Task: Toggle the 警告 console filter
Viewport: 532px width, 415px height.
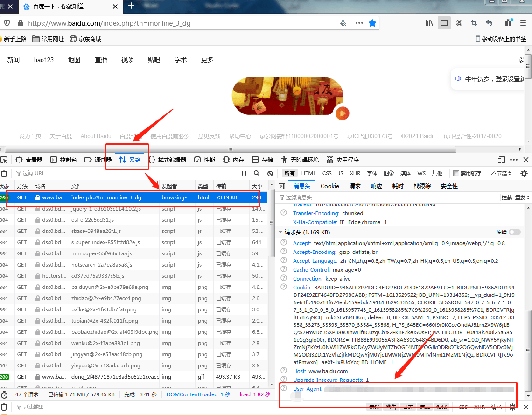Action: pyautogui.click(x=391, y=407)
